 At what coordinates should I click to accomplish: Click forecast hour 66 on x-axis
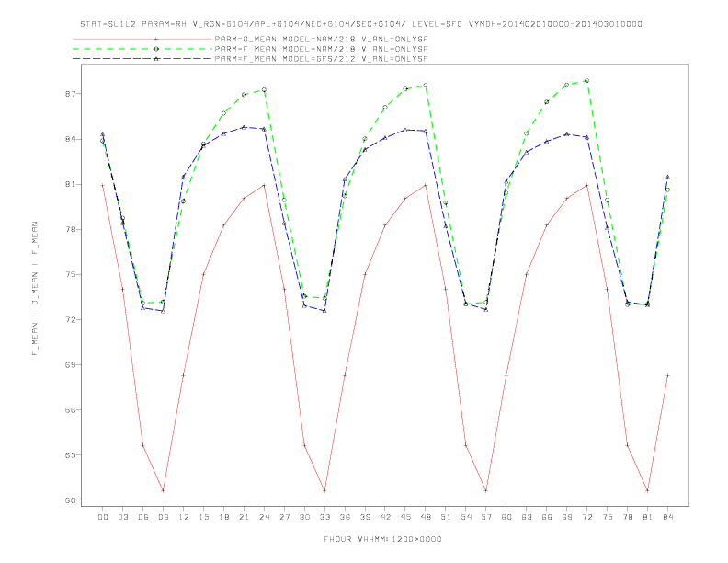(x=547, y=517)
